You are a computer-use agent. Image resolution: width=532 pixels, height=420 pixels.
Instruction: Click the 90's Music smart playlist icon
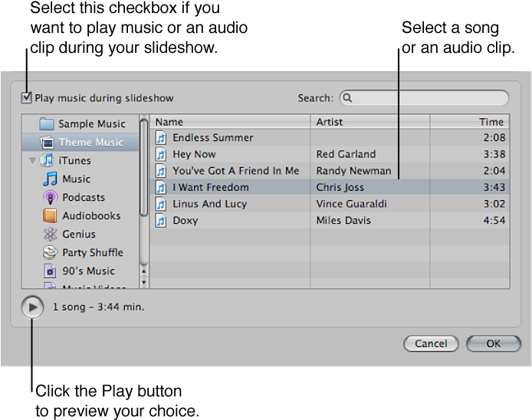tap(51, 271)
